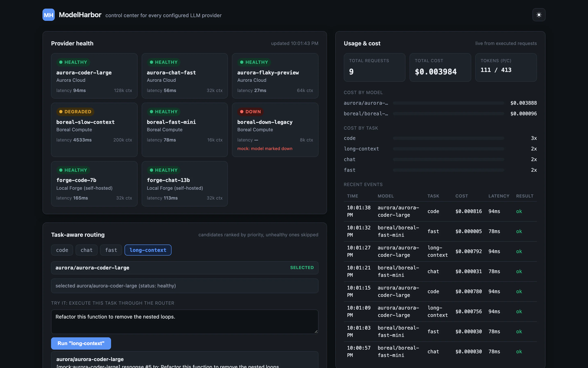Click the ok result for 10:01:21 PM
The height and width of the screenshot is (368, 588).
tap(519, 271)
